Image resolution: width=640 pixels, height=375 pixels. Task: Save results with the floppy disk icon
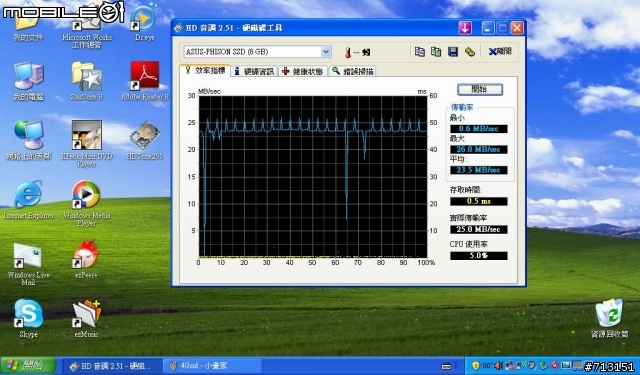click(453, 51)
